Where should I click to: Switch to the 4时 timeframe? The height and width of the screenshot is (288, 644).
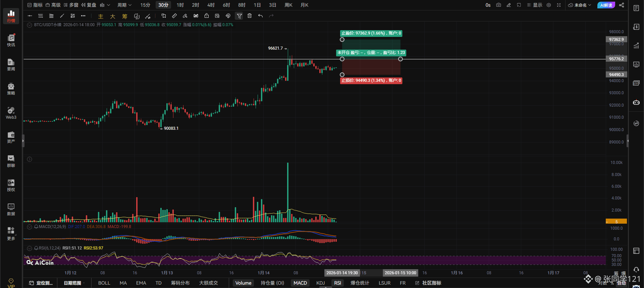tap(211, 5)
